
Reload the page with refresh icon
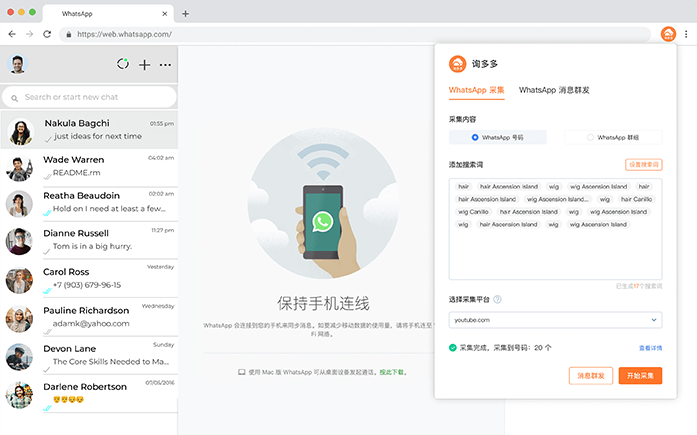pyautogui.click(x=47, y=34)
